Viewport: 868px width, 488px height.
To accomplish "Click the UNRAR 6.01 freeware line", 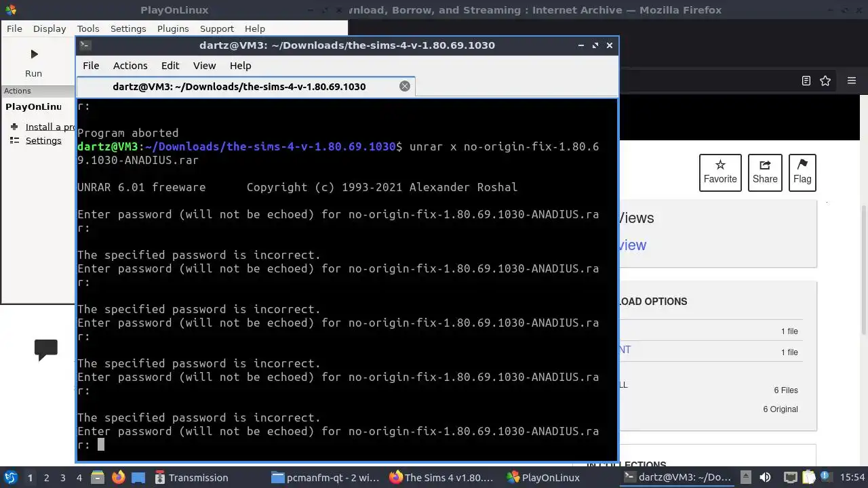I will 141,188.
